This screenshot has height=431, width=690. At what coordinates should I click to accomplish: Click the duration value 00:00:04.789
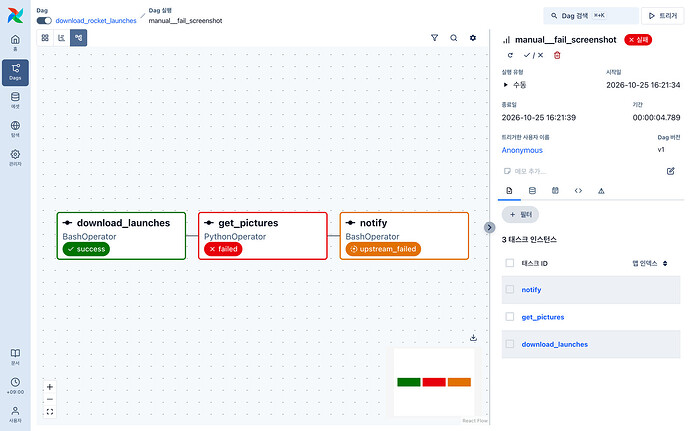(656, 118)
